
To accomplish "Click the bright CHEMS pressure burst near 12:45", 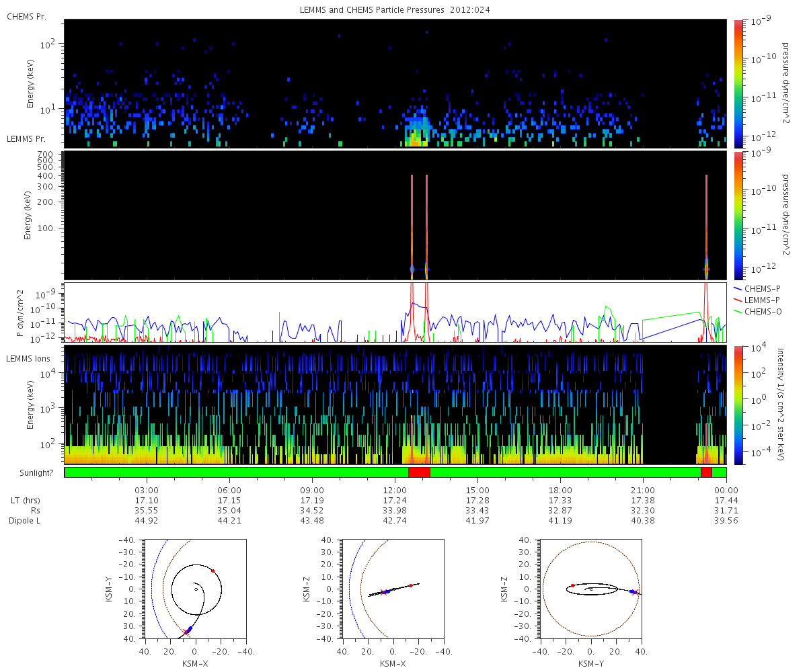I will coord(416,134).
